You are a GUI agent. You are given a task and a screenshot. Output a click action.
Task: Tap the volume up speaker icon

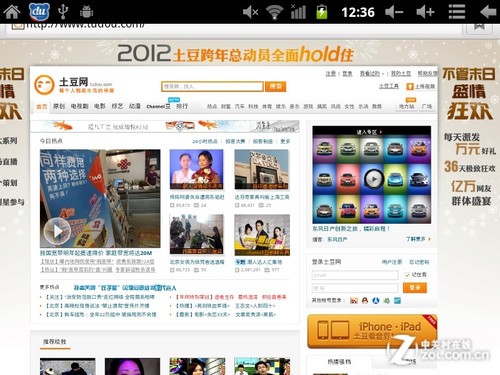[x=426, y=12]
